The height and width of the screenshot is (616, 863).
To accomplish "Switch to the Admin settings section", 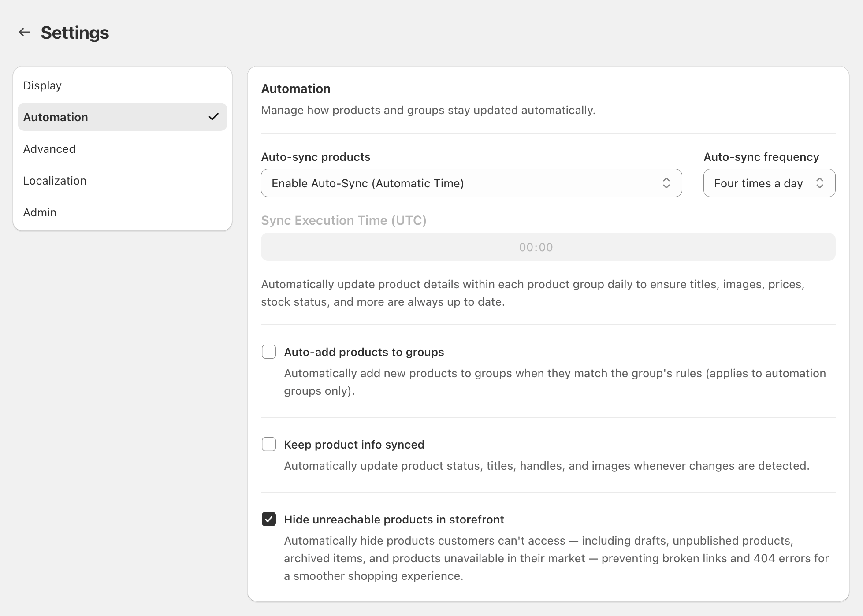I will click(x=40, y=212).
